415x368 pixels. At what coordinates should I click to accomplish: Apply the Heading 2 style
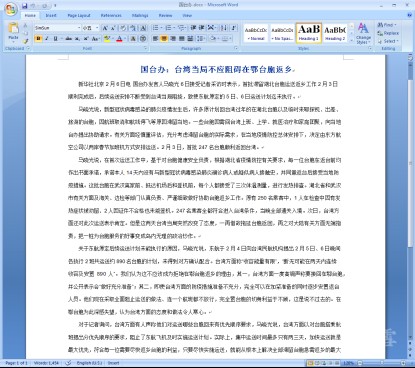[335, 33]
